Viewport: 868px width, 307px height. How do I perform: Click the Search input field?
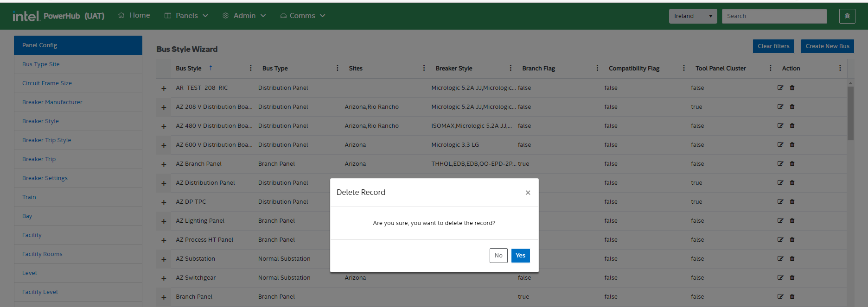point(774,16)
